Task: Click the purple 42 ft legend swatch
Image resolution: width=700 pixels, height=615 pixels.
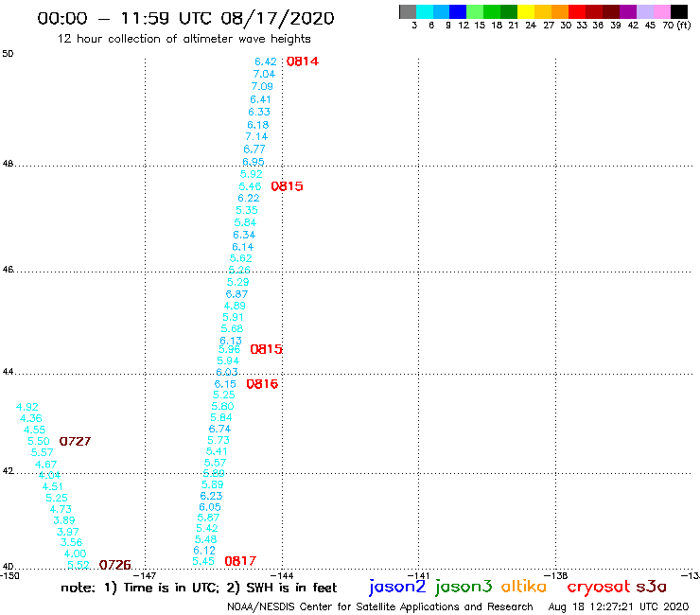Action: point(628,11)
